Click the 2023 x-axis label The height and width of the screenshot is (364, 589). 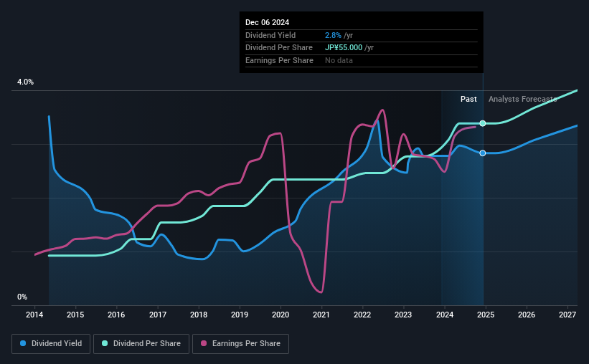pyautogui.click(x=403, y=315)
